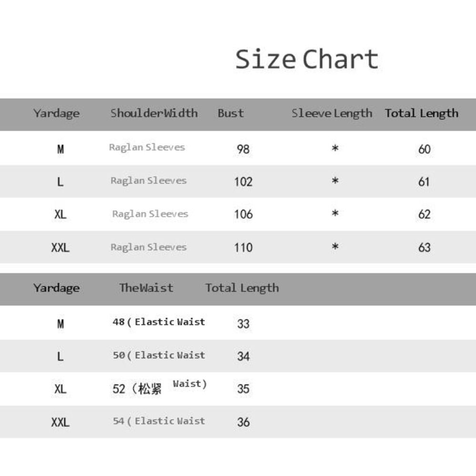The width and height of the screenshot is (476, 476).
Task: Click the Sleeve Length column header
Action: (x=332, y=113)
